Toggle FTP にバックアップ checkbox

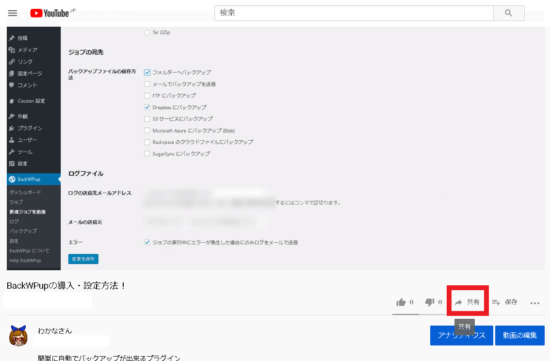147,95
